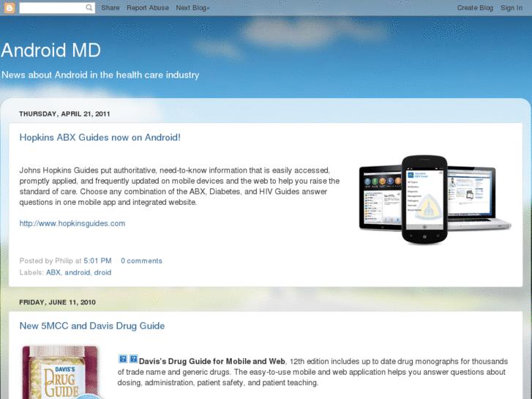The image size is (532, 399).
Task: Click the first broken image icon before Davis's
Action: (x=123, y=359)
